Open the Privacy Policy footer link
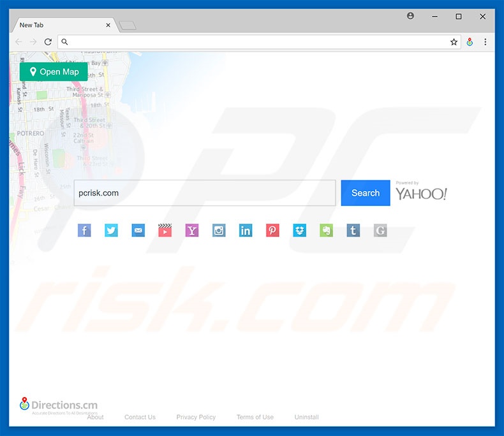This screenshot has height=436, width=504. [x=196, y=417]
